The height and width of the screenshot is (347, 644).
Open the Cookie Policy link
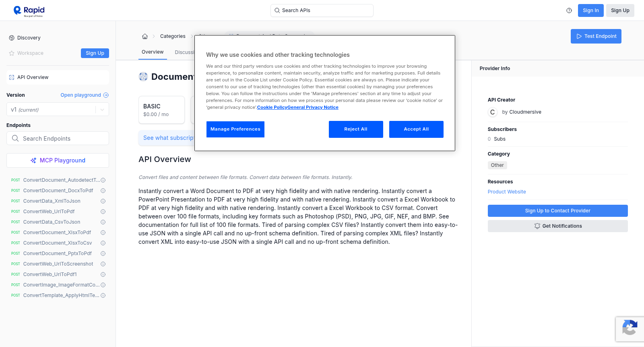[272, 107]
